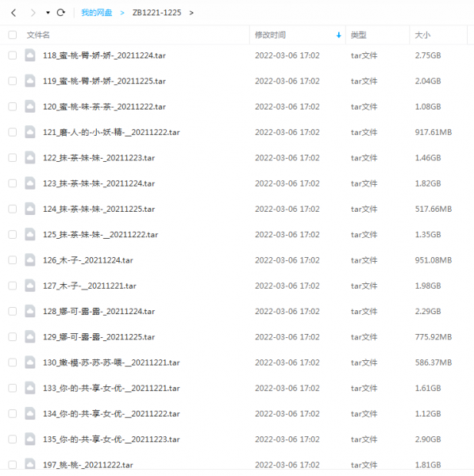Sort by the 类型 column header
This screenshot has width=474, height=476.
point(359,35)
